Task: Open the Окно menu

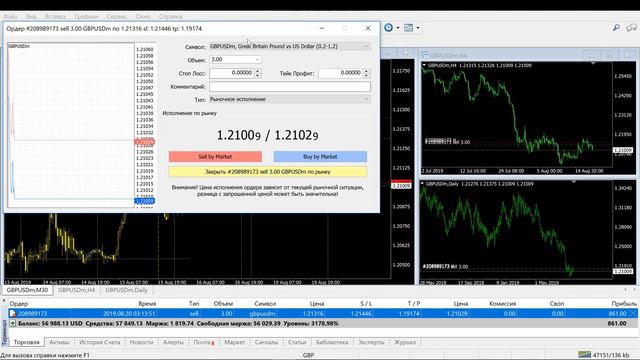Action: click(143, 16)
